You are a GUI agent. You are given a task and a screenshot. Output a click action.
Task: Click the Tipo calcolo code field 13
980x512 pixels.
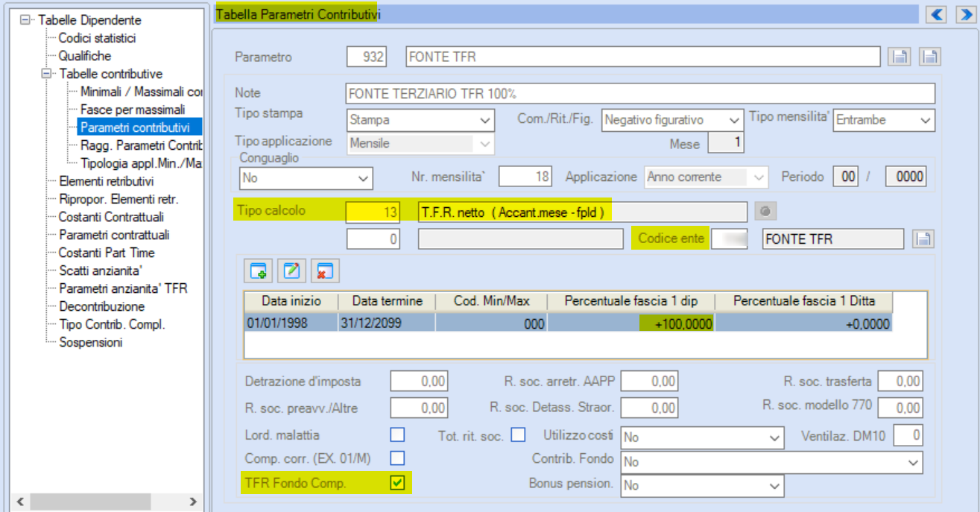pos(373,212)
